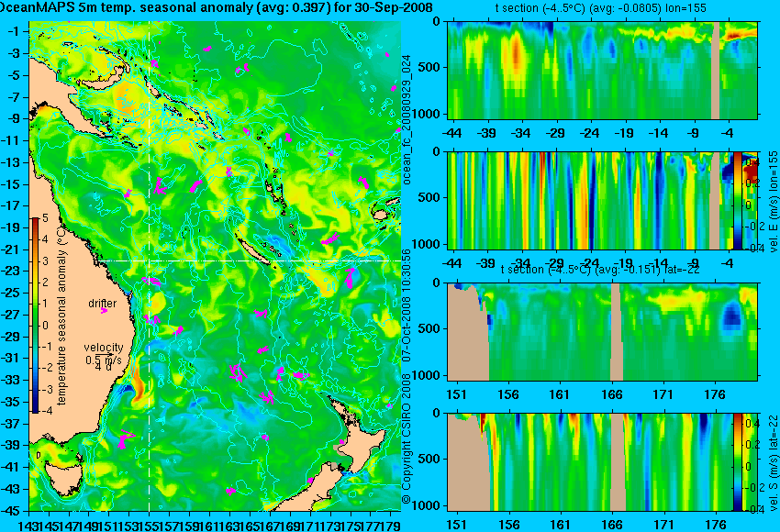The width and height of the screenshot is (780, 532).
Task: Click the '171' axis label under the vel. S section
Action: click(663, 525)
